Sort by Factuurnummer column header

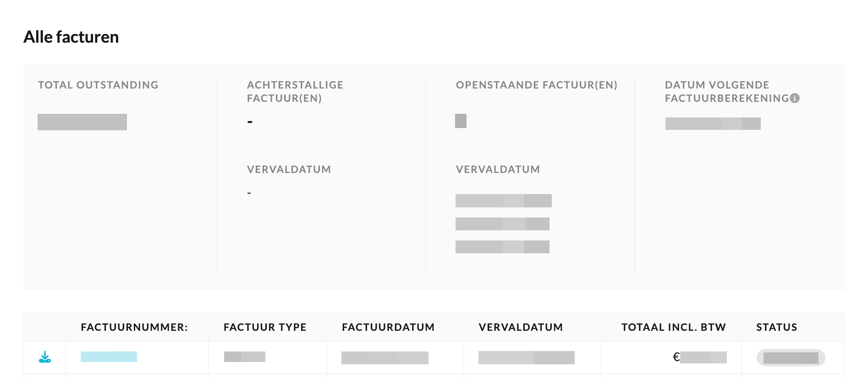pyautogui.click(x=134, y=327)
